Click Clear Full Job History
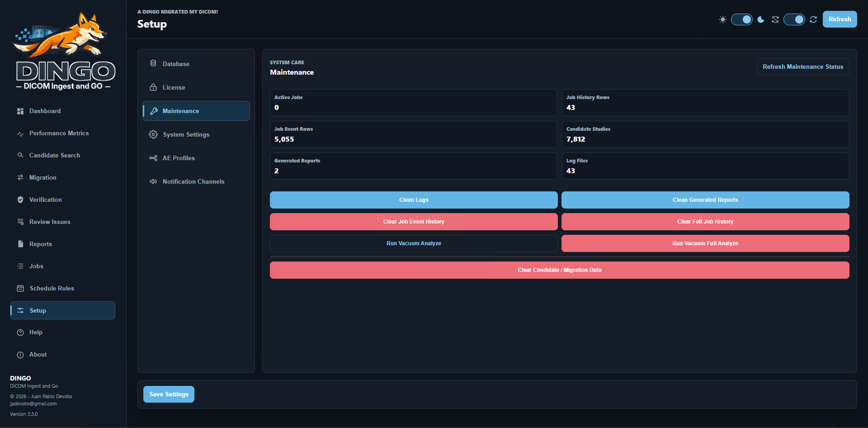 (x=705, y=222)
